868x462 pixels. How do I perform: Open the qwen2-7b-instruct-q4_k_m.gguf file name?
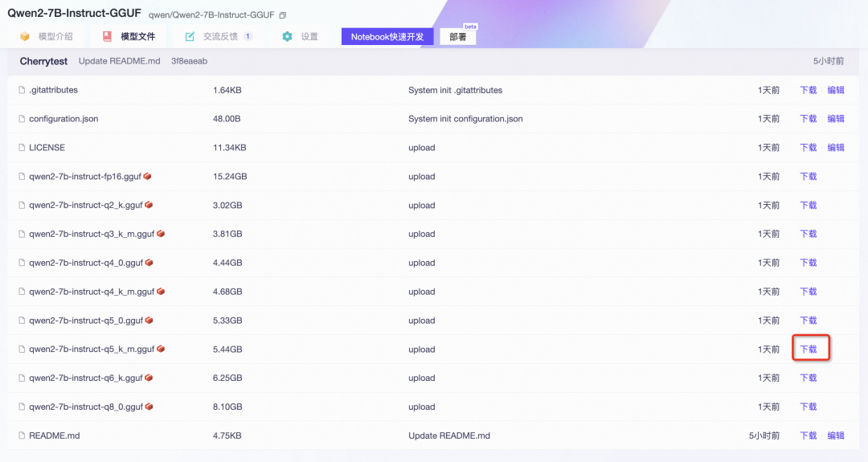coord(92,292)
